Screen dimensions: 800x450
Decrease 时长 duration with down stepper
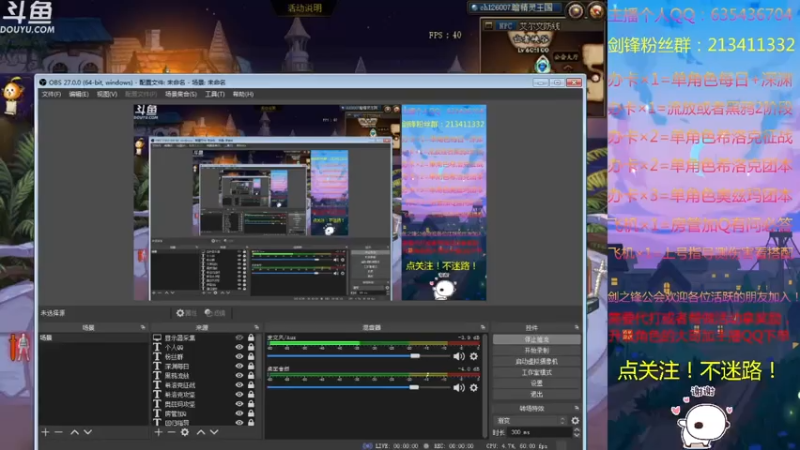click(x=577, y=435)
